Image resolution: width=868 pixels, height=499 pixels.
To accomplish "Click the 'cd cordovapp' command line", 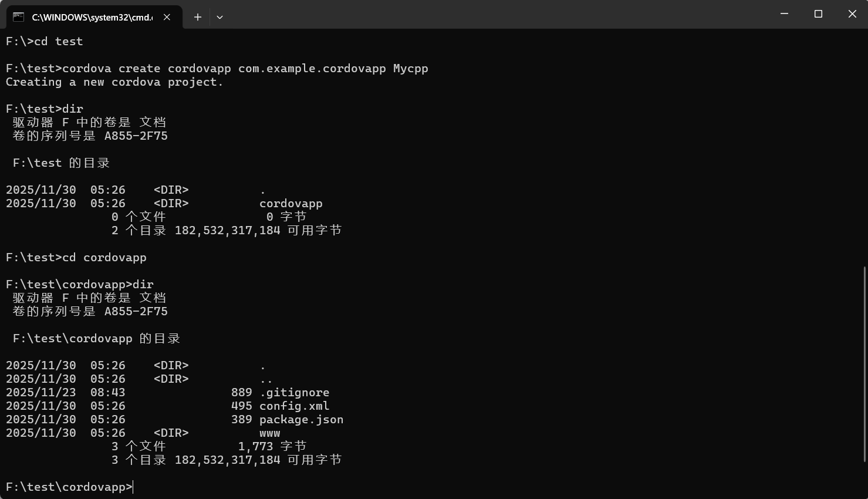I will 76,257.
